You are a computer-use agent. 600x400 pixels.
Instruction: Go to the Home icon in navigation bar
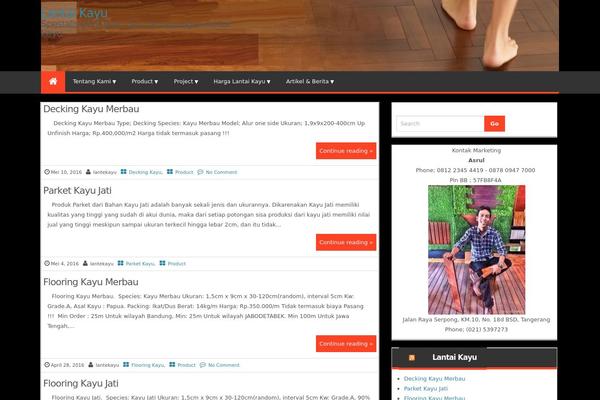[x=53, y=82]
